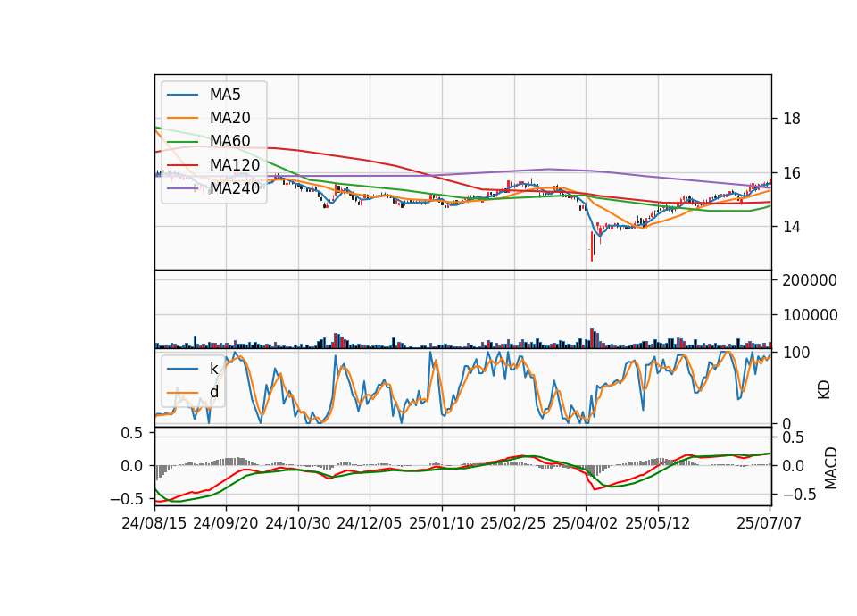
Task: Click the d legend label in KD panel
Action: tap(213, 392)
